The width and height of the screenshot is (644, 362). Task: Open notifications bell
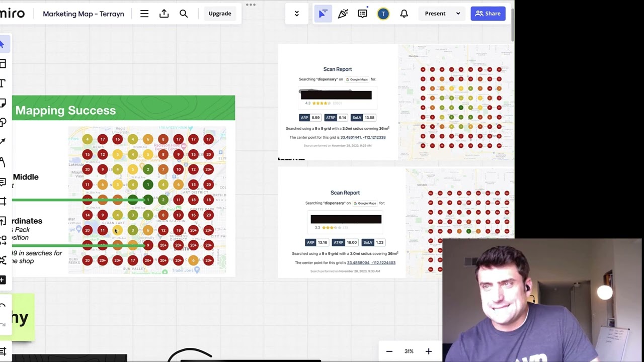point(404,14)
